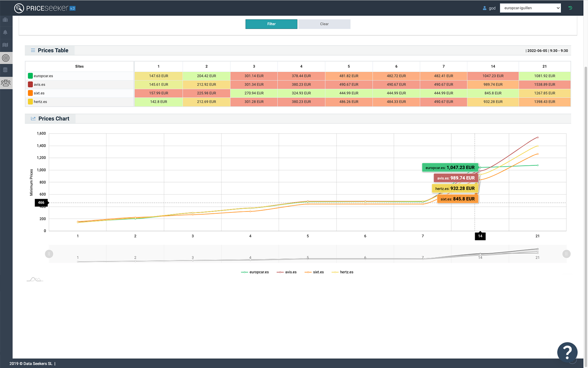Select the Prices Table section tab
Viewport: 588px width, 368px height.
[50, 50]
